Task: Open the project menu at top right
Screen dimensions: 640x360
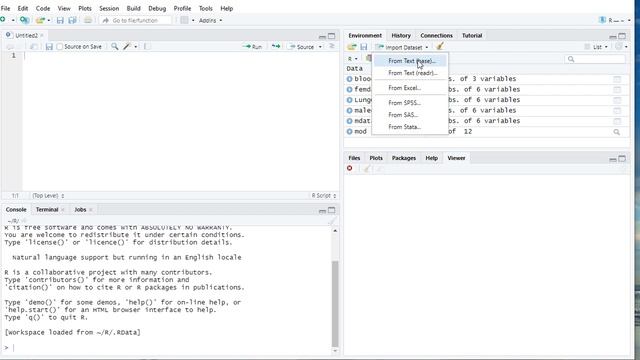Action: pos(615,20)
